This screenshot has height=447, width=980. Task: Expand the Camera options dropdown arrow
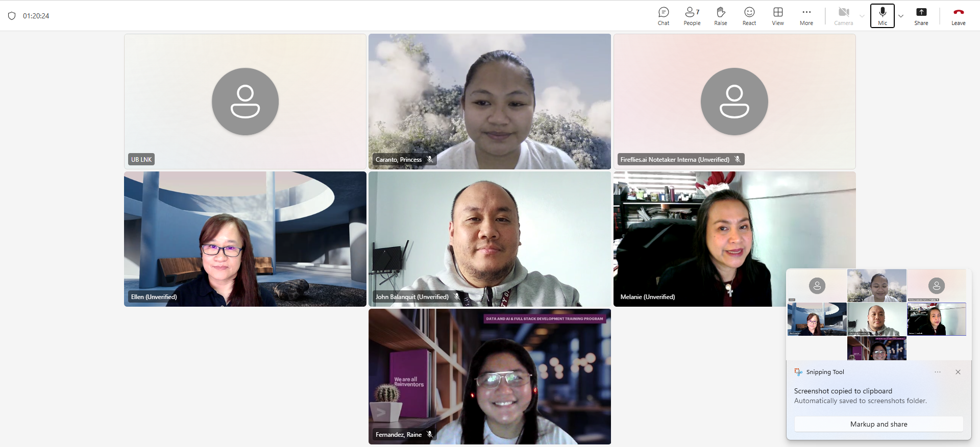[862, 16]
